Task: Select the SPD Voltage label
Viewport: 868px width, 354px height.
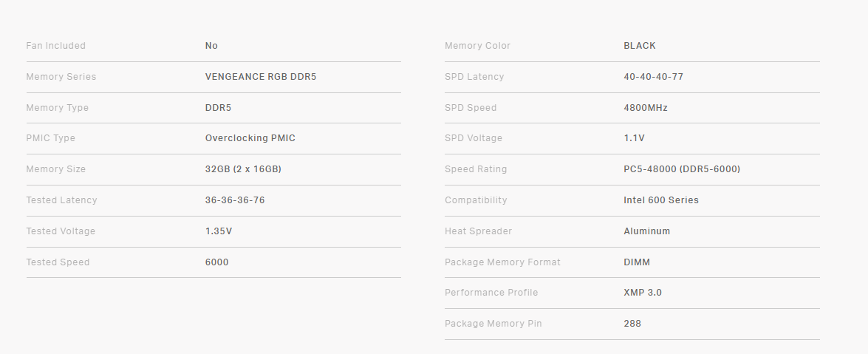Action: click(474, 138)
